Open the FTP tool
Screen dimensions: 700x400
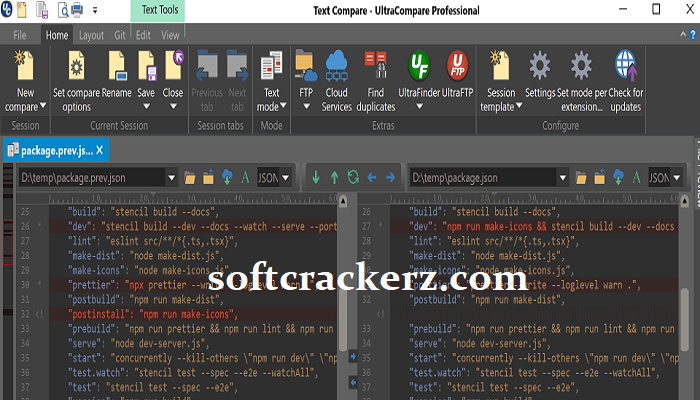coord(306,66)
